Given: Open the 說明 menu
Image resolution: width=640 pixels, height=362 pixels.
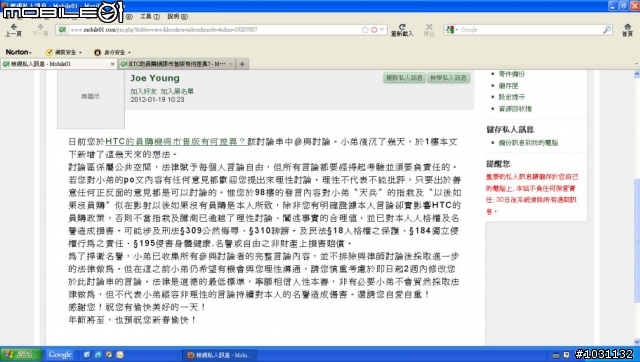Looking at the screenshot, I should point(178,16).
